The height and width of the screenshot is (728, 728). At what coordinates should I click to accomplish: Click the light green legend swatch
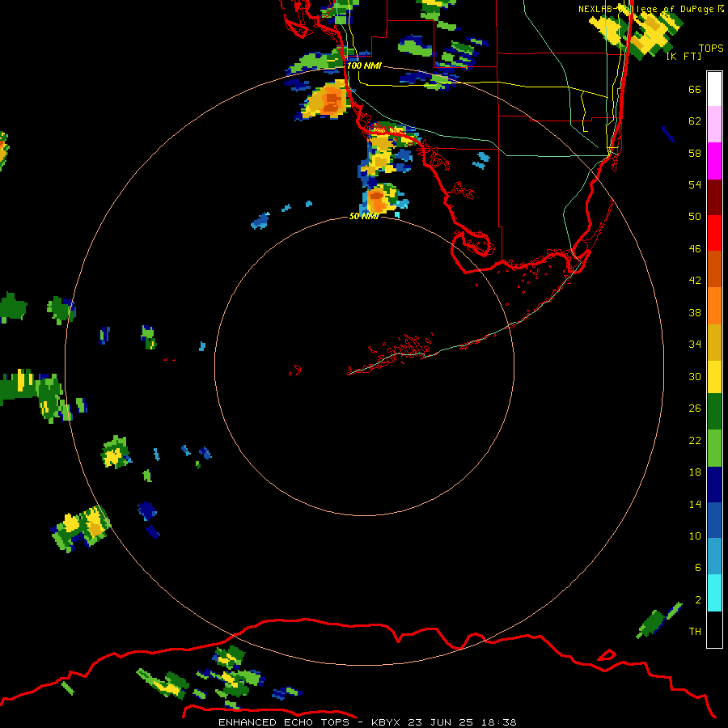pos(714,448)
